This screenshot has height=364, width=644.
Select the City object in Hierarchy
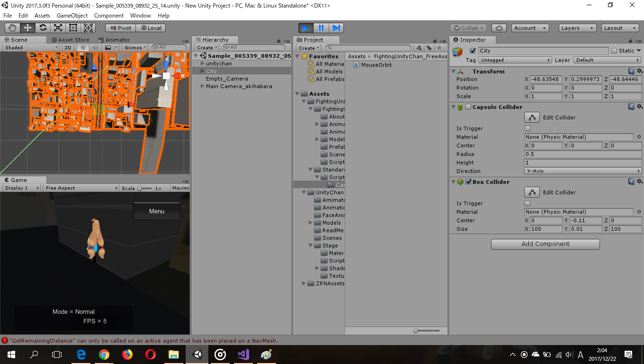pyautogui.click(x=212, y=71)
